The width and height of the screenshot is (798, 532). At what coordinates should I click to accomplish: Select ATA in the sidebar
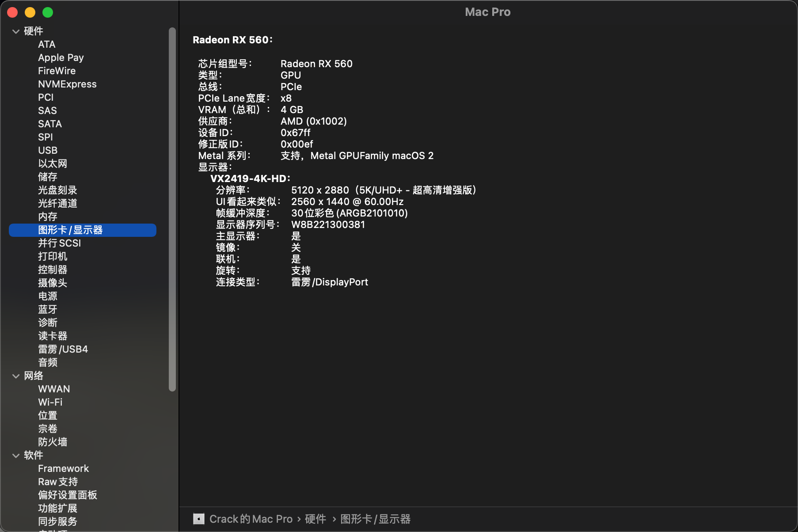[x=46, y=44]
